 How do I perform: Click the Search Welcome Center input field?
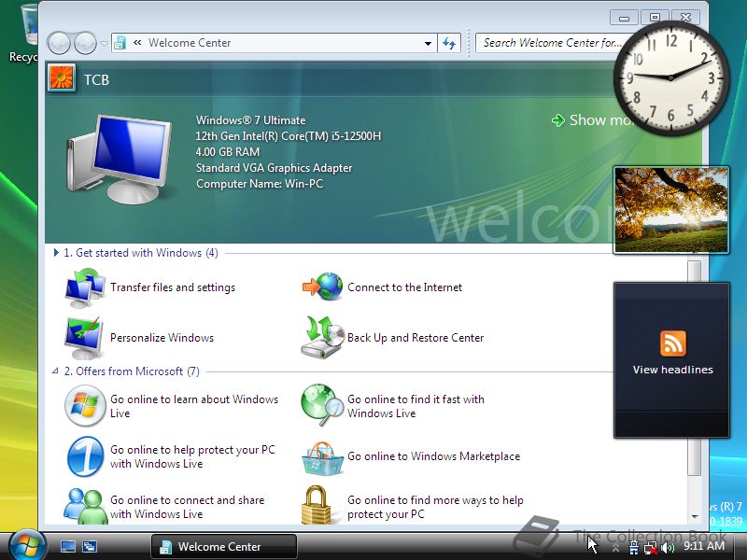[x=548, y=43]
